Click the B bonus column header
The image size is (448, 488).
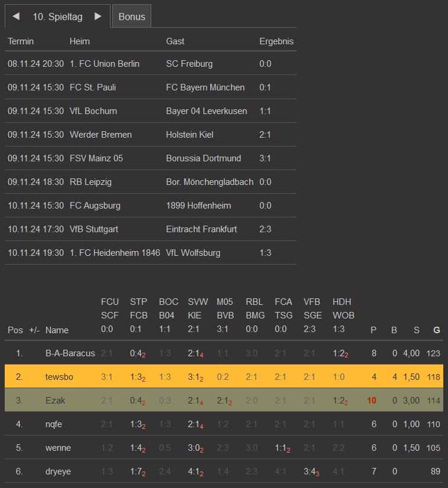pyautogui.click(x=394, y=330)
